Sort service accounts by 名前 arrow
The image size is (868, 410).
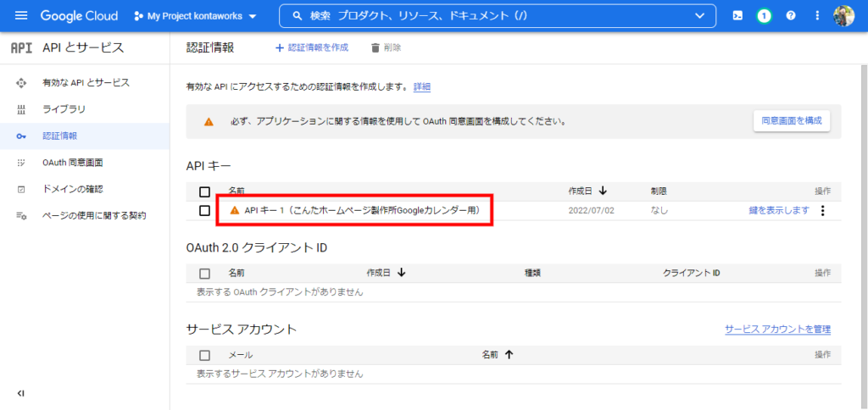point(509,355)
